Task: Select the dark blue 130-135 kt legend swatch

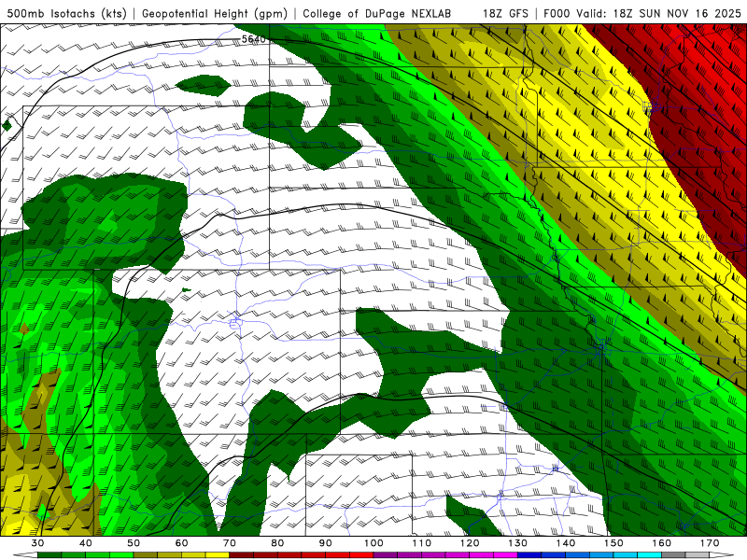Action: pyautogui.click(x=529, y=555)
